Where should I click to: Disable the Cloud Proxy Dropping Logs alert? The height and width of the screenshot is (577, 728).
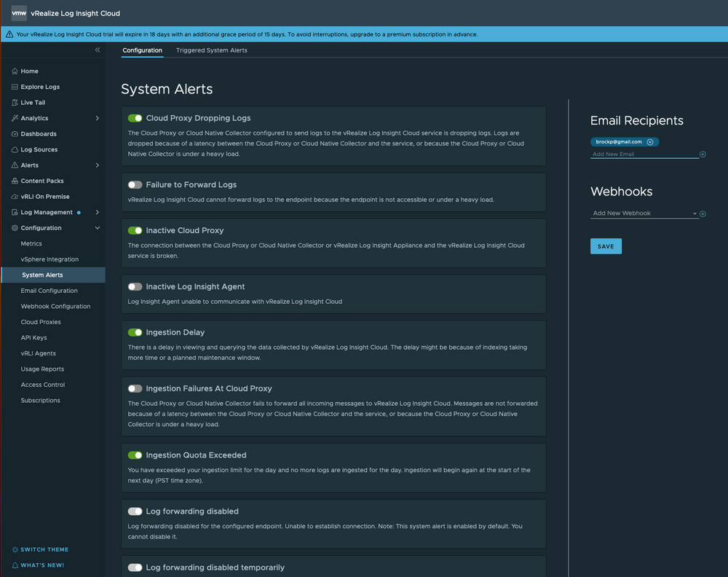point(135,118)
